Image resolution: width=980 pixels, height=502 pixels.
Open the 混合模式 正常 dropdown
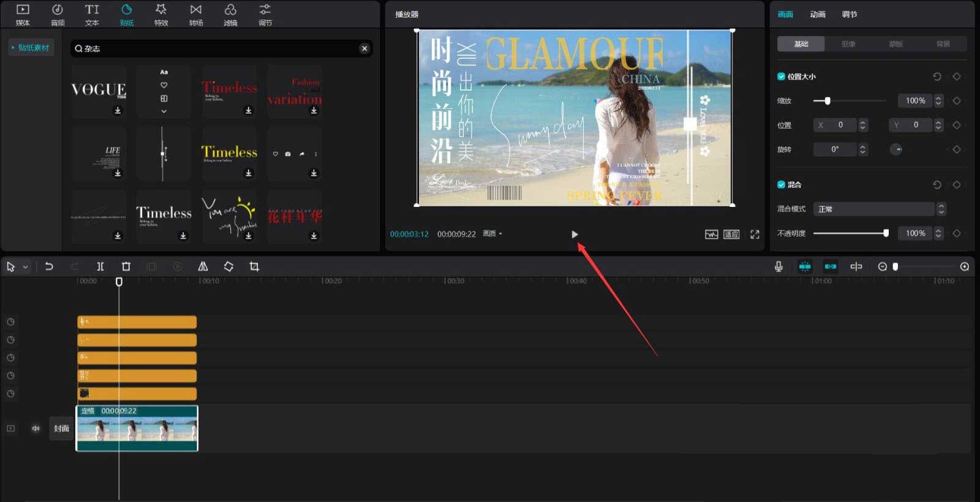[x=880, y=209]
